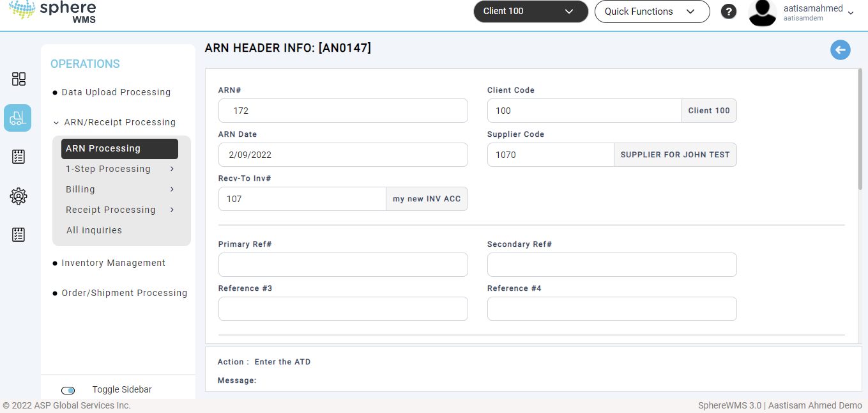Open the All inquiries menu item
Screen dimensions: 868x413
point(94,230)
